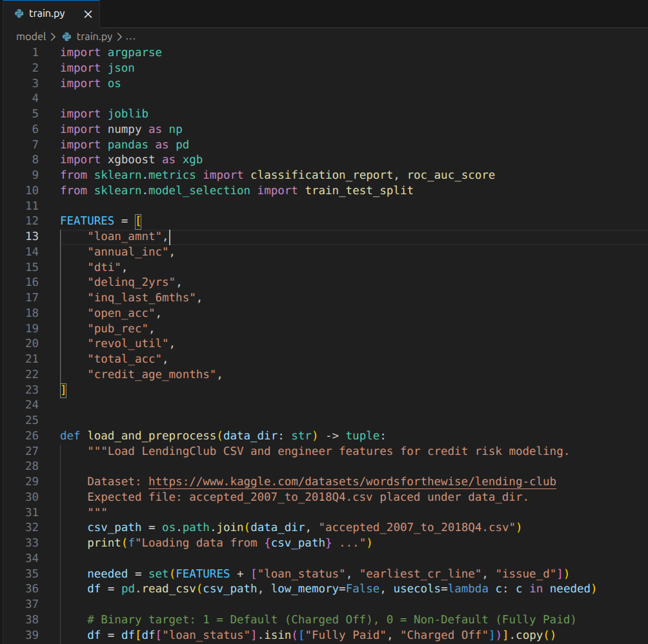
Task: Open the breadcrumb ellipsis symbol menu
Action: coord(130,37)
